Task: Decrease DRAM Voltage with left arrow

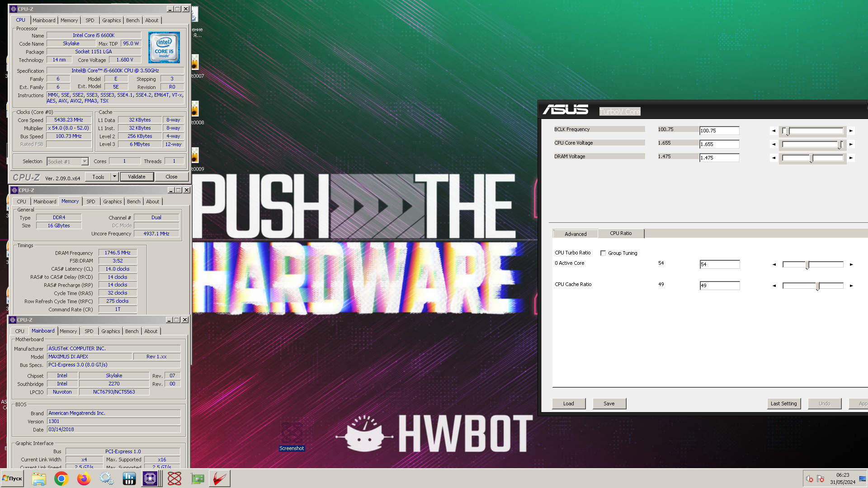Action: (x=774, y=158)
